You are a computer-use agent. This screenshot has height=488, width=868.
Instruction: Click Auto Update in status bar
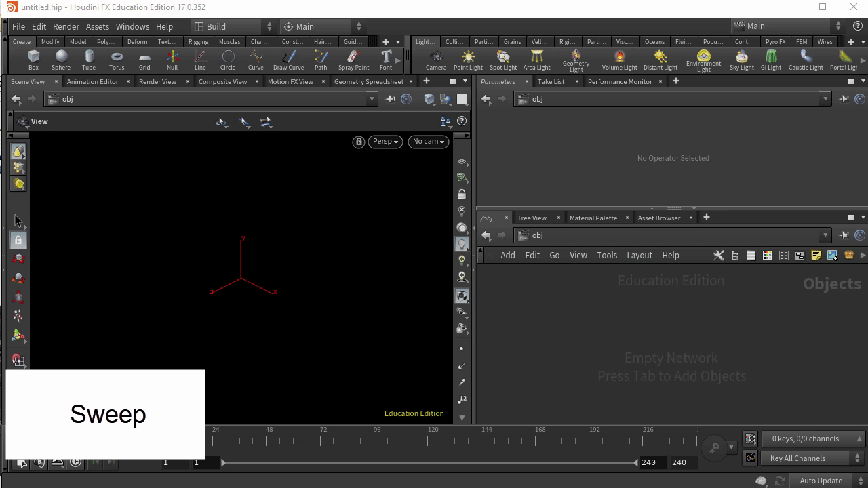tap(821, 481)
